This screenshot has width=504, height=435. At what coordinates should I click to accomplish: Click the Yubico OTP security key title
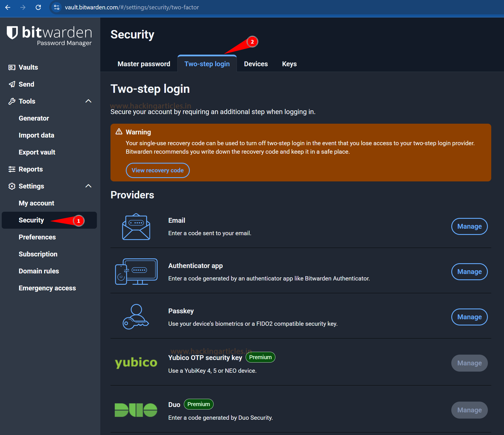tap(205, 358)
